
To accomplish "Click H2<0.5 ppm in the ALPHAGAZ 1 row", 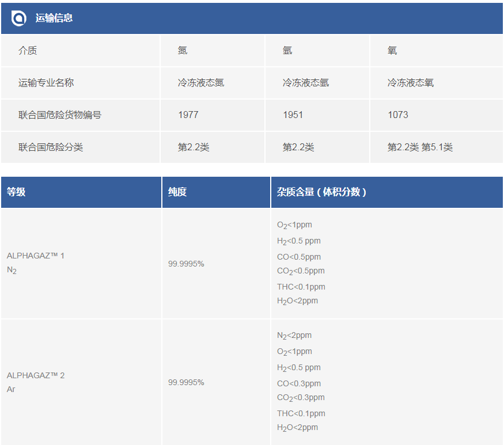I will tap(299, 241).
